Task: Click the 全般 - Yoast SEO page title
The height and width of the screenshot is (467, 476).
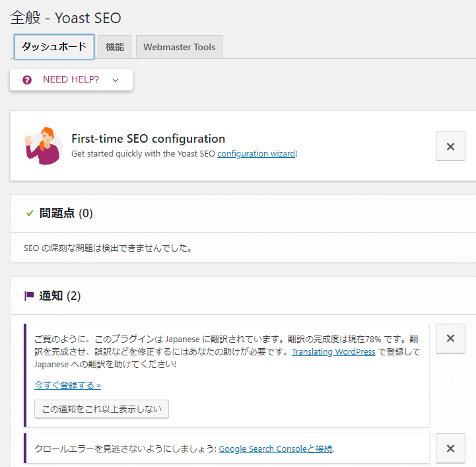Action: [65, 18]
